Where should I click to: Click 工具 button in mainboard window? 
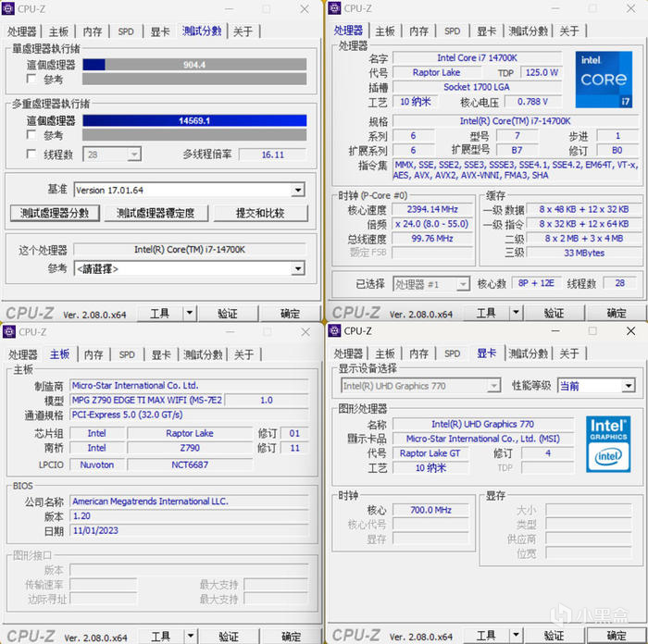[x=160, y=637]
